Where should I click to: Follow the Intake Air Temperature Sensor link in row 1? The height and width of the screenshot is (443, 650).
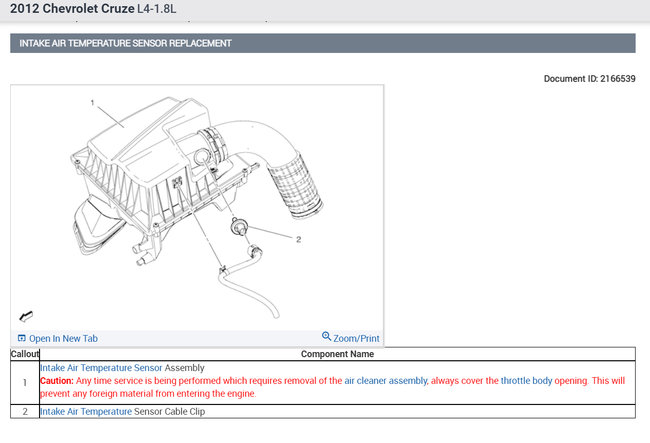pyautogui.click(x=101, y=368)
